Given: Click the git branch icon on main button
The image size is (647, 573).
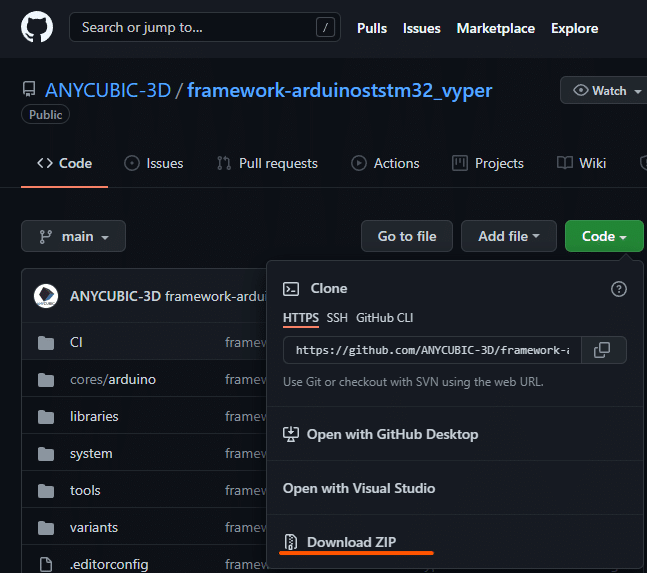Looking at the screenshot, I should coord(45,237).
